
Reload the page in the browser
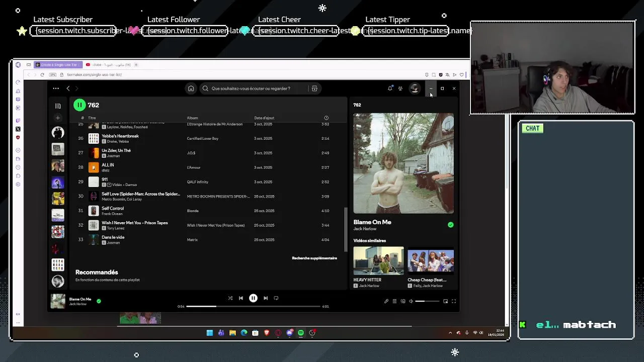tap(42, 74)
